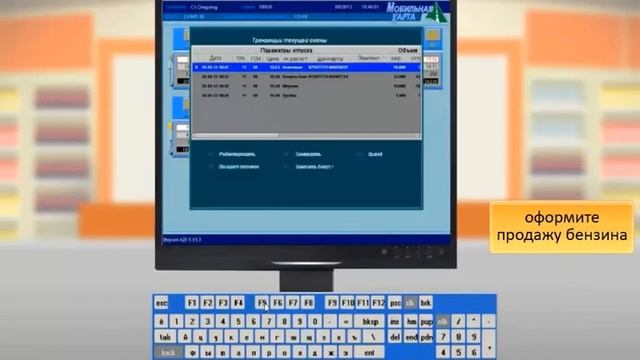The image size is (640, 360).
Task: Click the F7 function key
Action: (x=293, y=303)
